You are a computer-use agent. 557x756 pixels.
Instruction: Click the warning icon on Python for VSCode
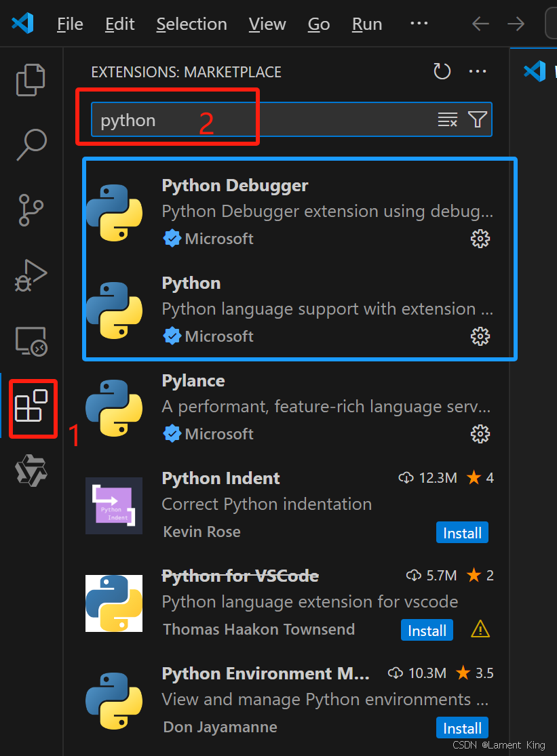click(x=480, y=629)
